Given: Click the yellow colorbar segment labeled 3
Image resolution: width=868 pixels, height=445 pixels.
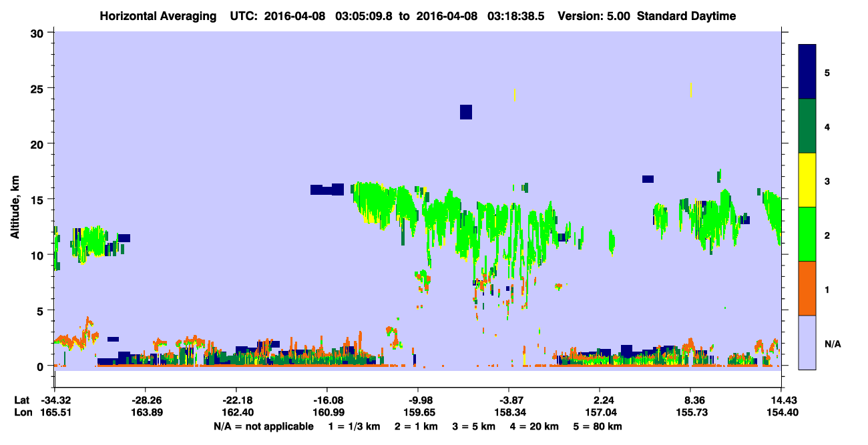Looking at the screenshot, I should click(807, 180).
